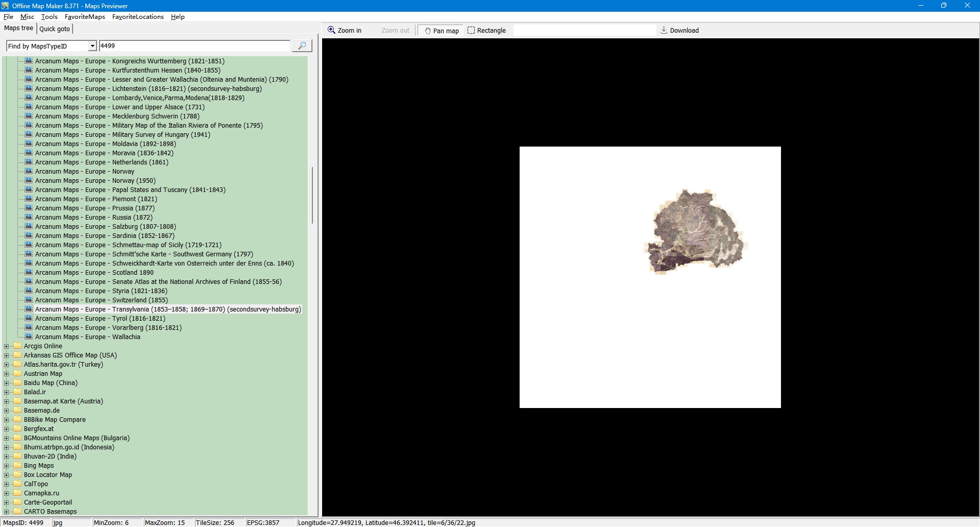This screenshot has height=527, width=980.
Task: Select Arcanum Maps Switzerland (1855) entry
Action: pos(101,300)
